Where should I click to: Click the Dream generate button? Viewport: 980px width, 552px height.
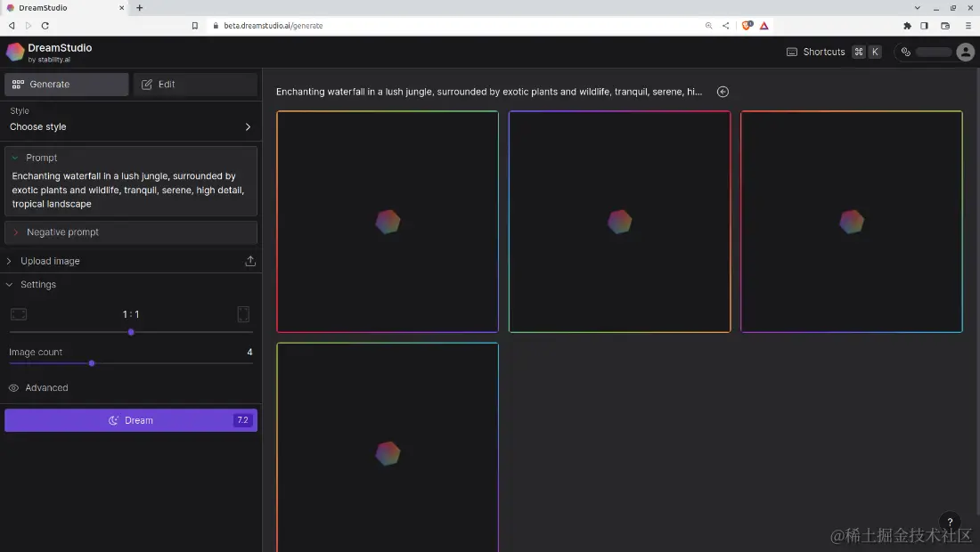[131, 420]
